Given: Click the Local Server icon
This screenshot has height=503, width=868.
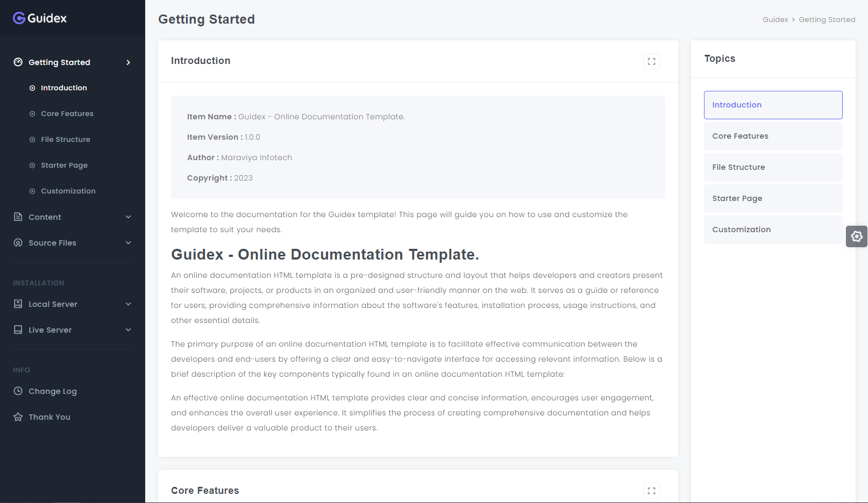Looking at the screenshot, I should [x=18, y=304].
